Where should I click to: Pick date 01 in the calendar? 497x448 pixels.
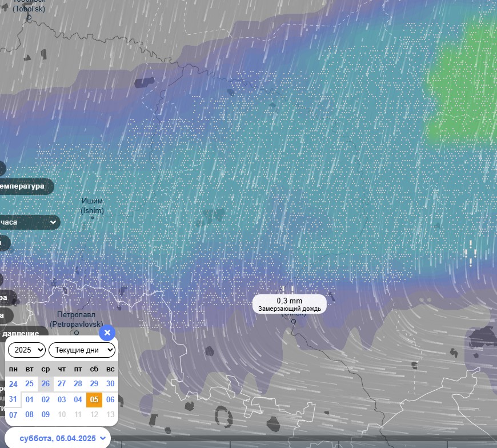30,399
